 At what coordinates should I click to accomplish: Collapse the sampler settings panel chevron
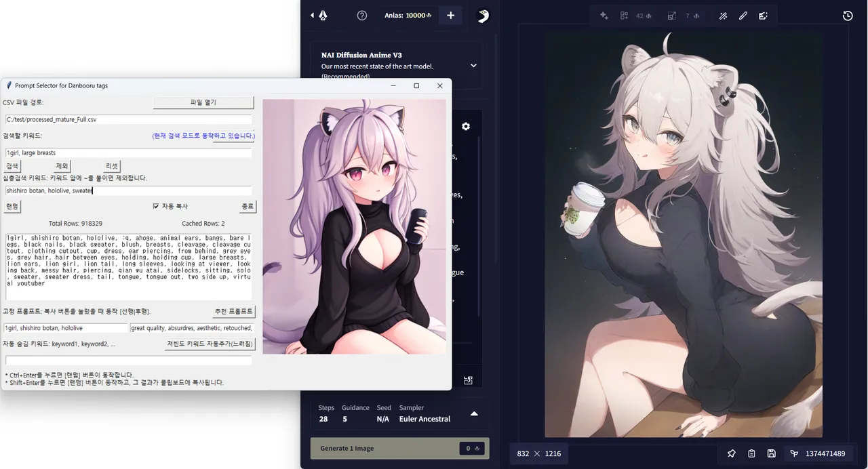pos(474,413)
